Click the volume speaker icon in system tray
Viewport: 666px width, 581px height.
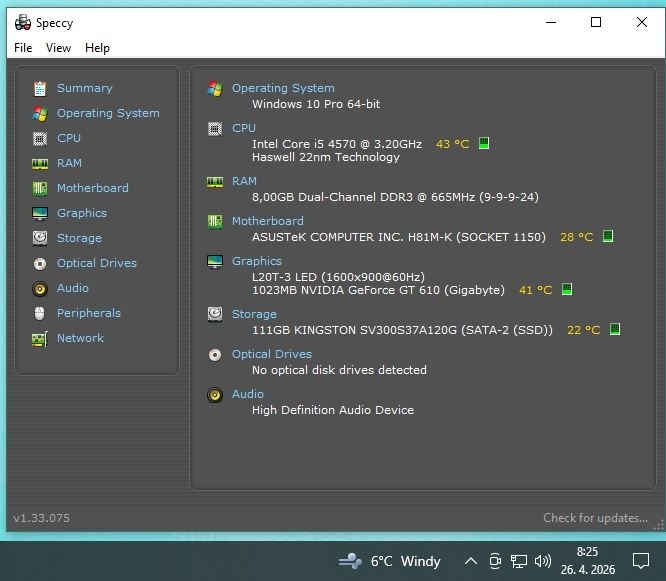[543, 561]
